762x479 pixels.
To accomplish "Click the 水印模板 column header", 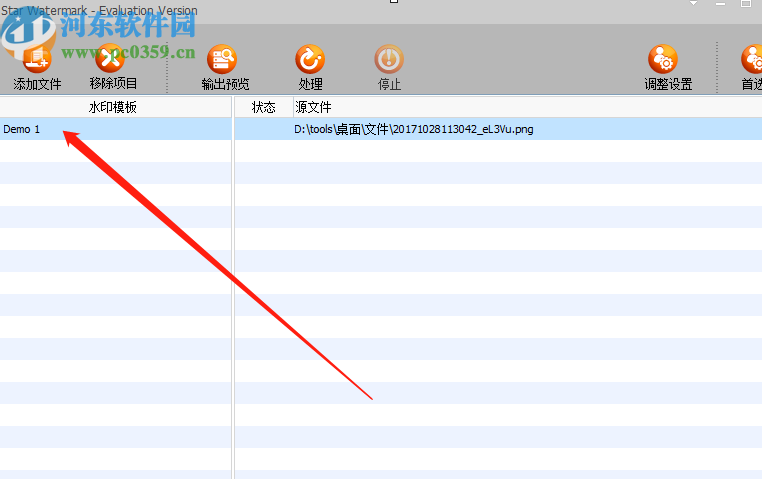I will [x=116, y=107].
